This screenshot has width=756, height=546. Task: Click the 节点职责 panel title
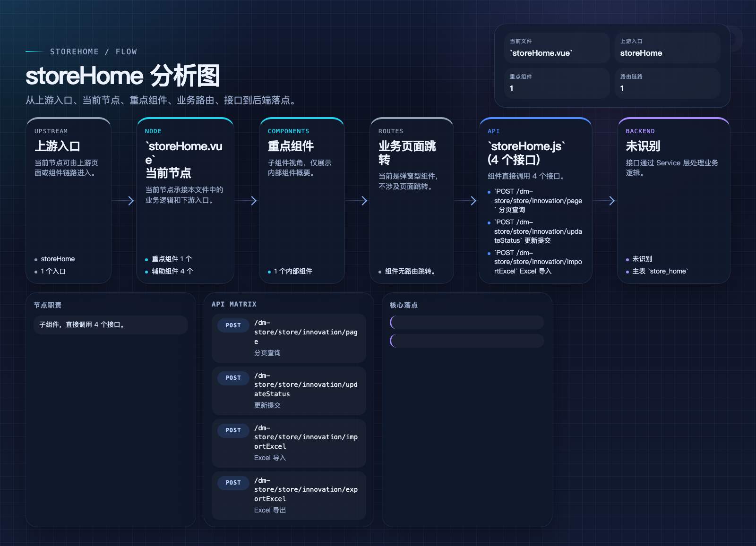pyautogui.click(x=47, y=305)
